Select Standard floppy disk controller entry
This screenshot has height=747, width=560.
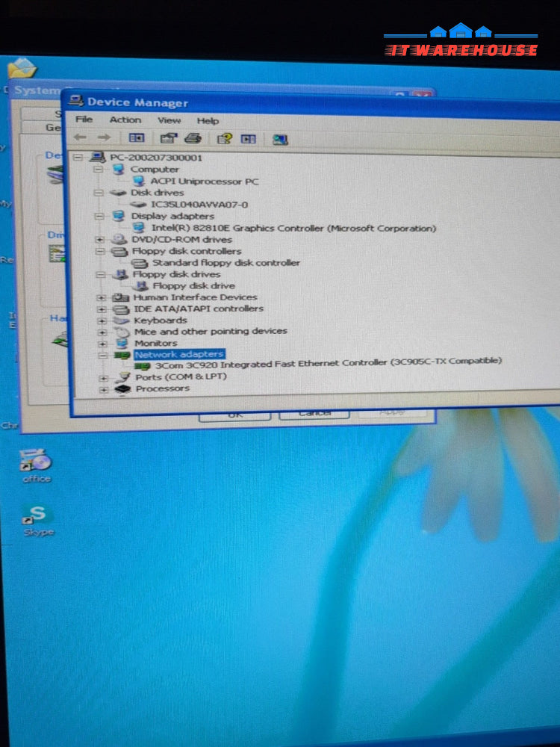(x=225, y=262)
